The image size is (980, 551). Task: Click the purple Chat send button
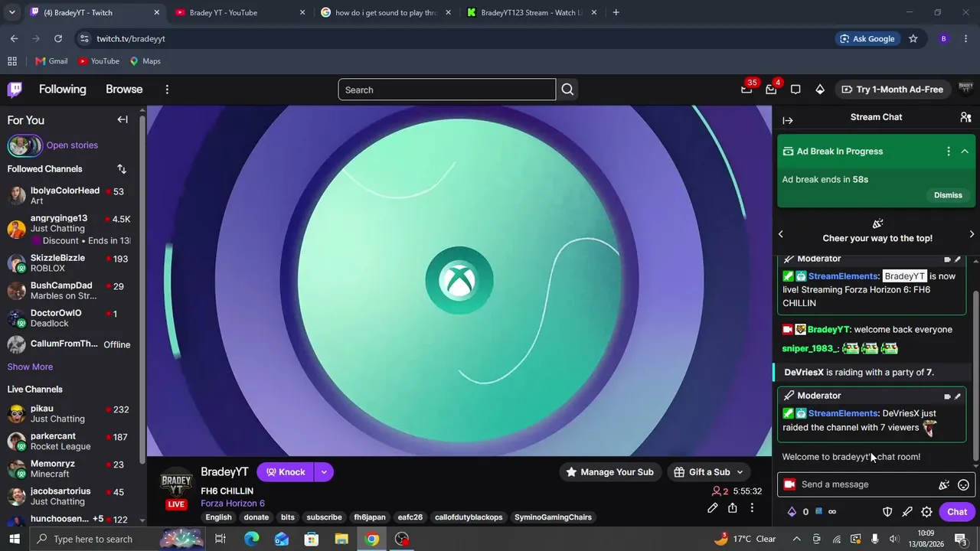957,512
